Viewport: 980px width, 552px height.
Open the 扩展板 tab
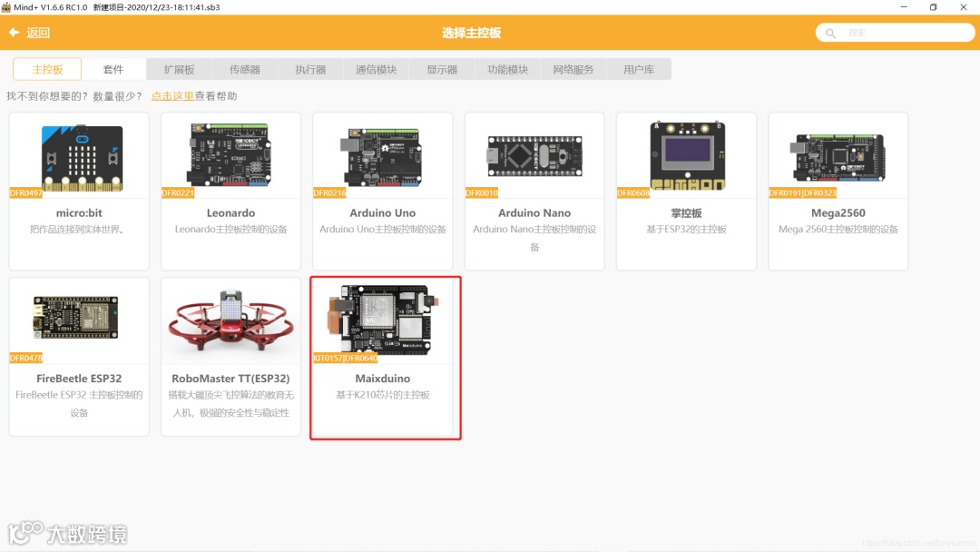click(180, 69)
